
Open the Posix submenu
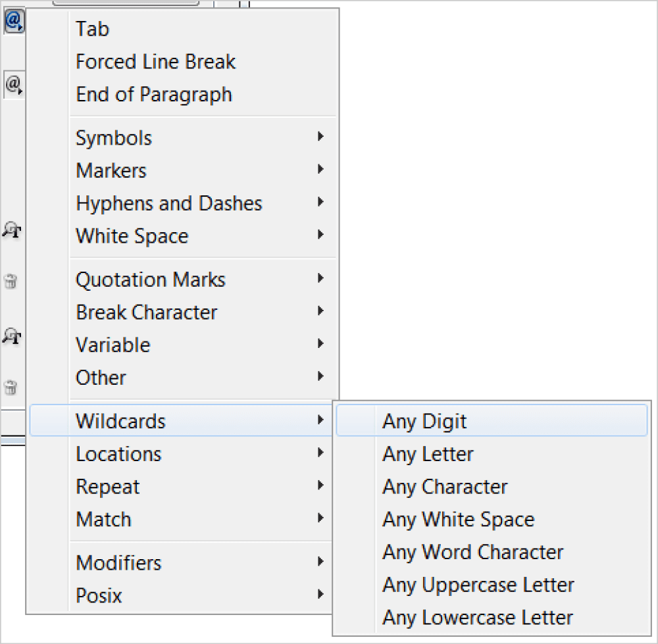pyautogui.click(x=99, y=596)
